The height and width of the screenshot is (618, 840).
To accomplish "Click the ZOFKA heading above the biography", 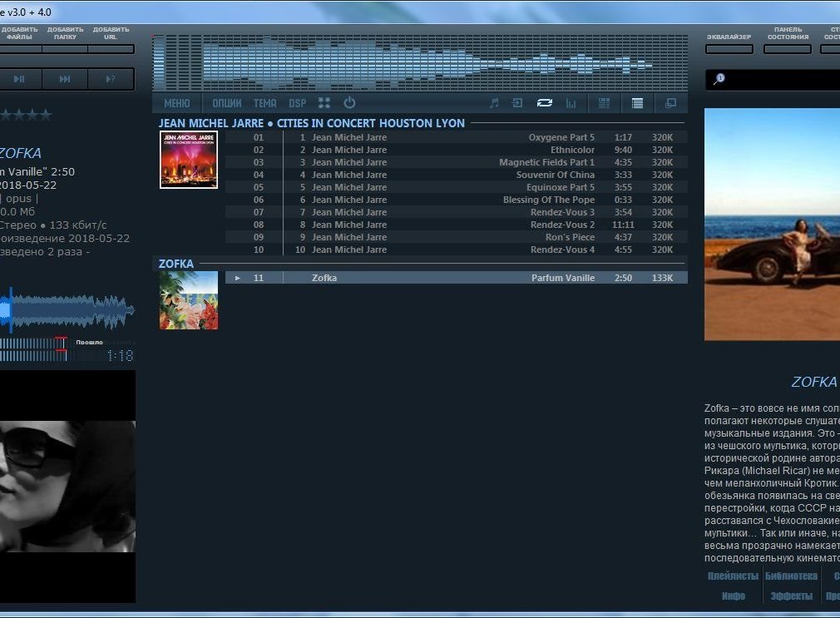I will pos(813,382).
